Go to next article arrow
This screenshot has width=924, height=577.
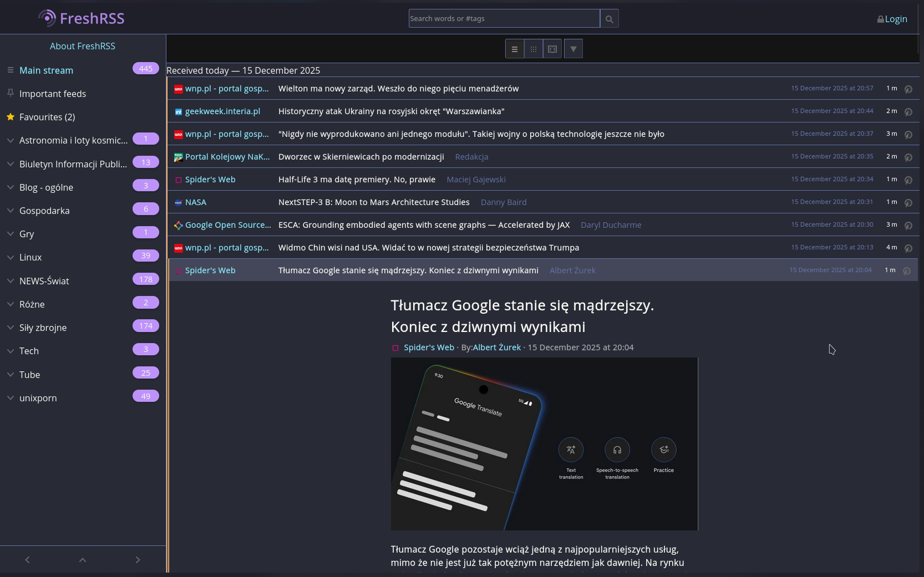pyautogui.click(x=138, y=560)
